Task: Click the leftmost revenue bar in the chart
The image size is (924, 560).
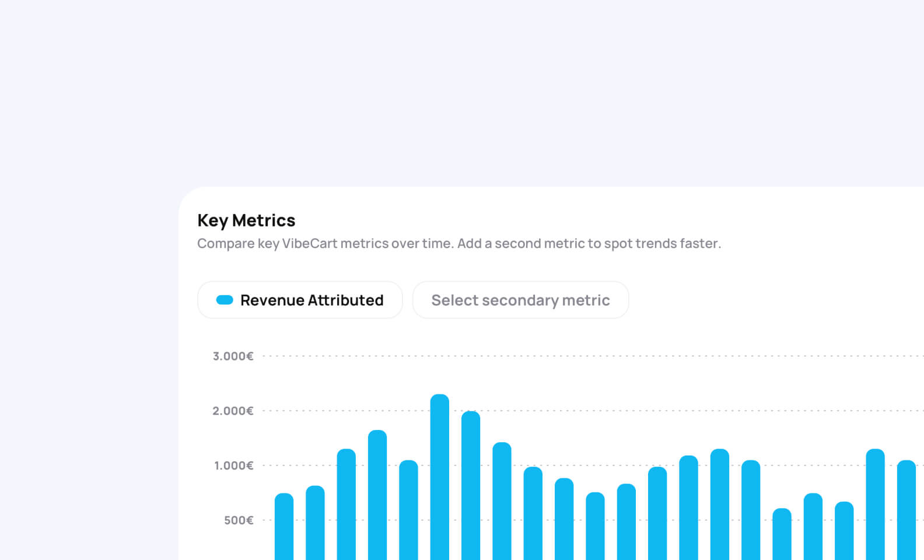Action: click(283, 525)
